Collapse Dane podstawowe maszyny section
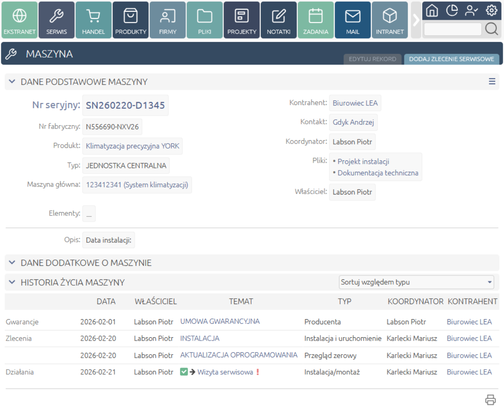This screenshot has width=504, height=420. 12,81
